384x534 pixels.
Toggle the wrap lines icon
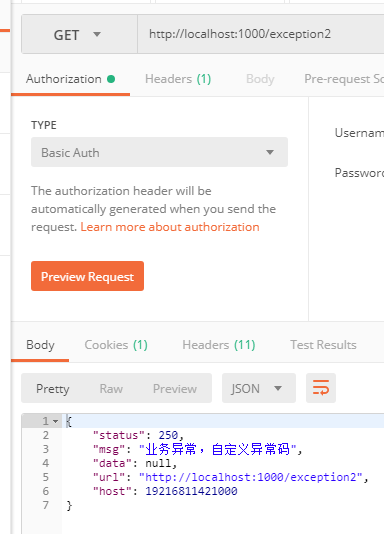(321, 388)
